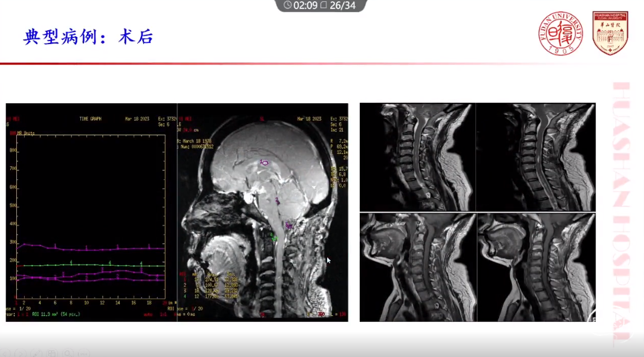Click the top magenta curve labeled 1
The height and width of the screenshot is (357, 644).
point(90,248)
